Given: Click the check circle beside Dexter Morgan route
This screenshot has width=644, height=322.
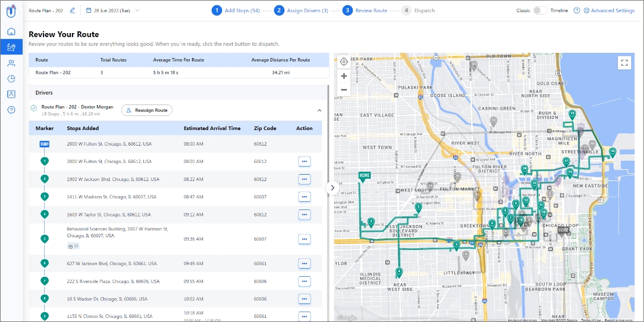Looking at the screenshot, I should click(34, 108).
